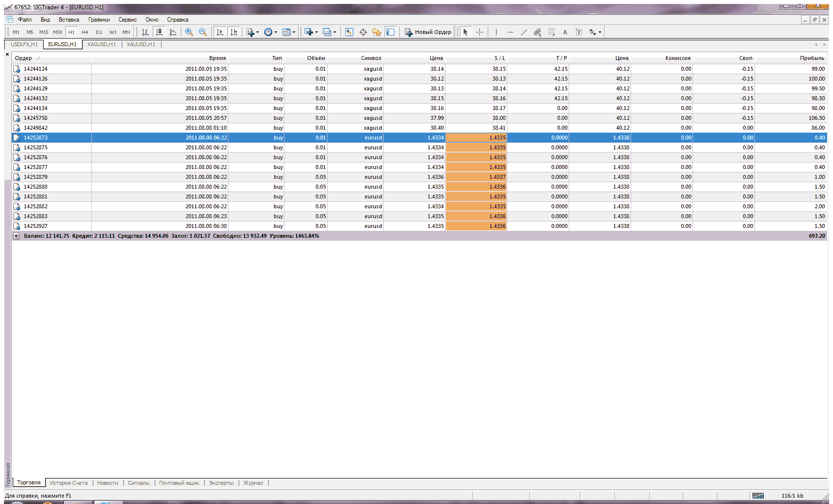Select order 14252927 row

click(x=419, y=226)
